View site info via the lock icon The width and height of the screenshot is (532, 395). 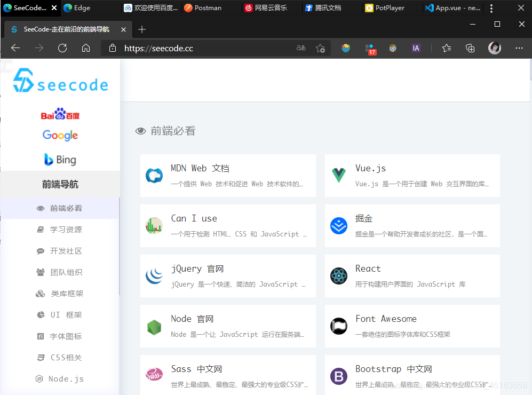[113, 48]
